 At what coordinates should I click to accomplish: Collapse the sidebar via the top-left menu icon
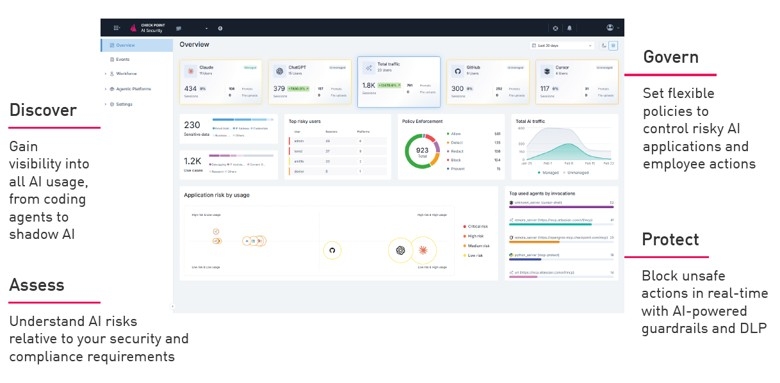click(116, 28)
